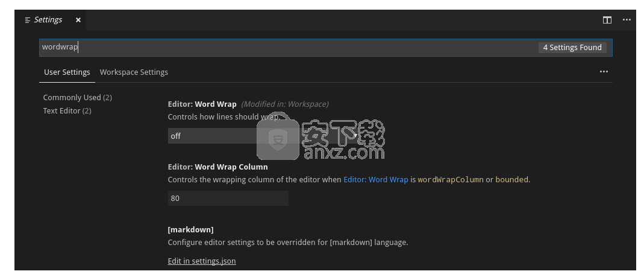This screenshot has height=274, width=644.
Task: Click the bounded code text
Action: (x=511, y=179)
